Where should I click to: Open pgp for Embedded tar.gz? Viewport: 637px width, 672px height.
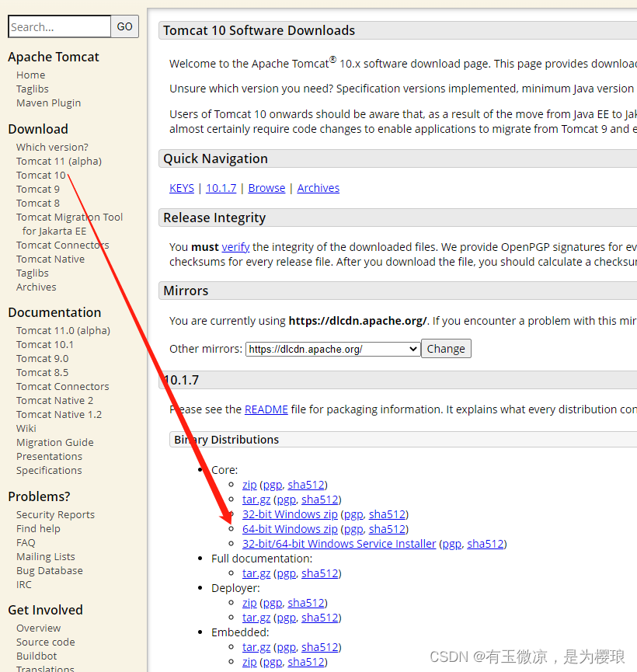(286, 647)
